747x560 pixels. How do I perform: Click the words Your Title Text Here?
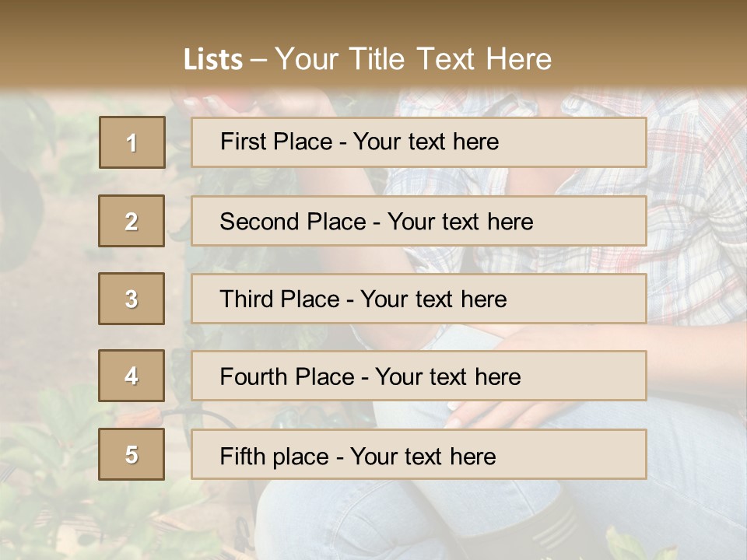pyautogui.click(x=413, y=59)
